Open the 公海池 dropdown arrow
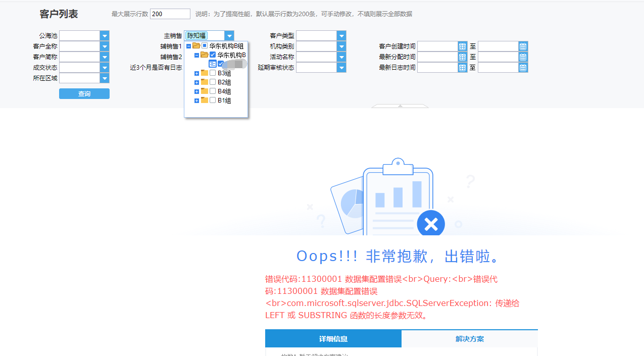The image size is (644, 356). [x=105, y=36]
